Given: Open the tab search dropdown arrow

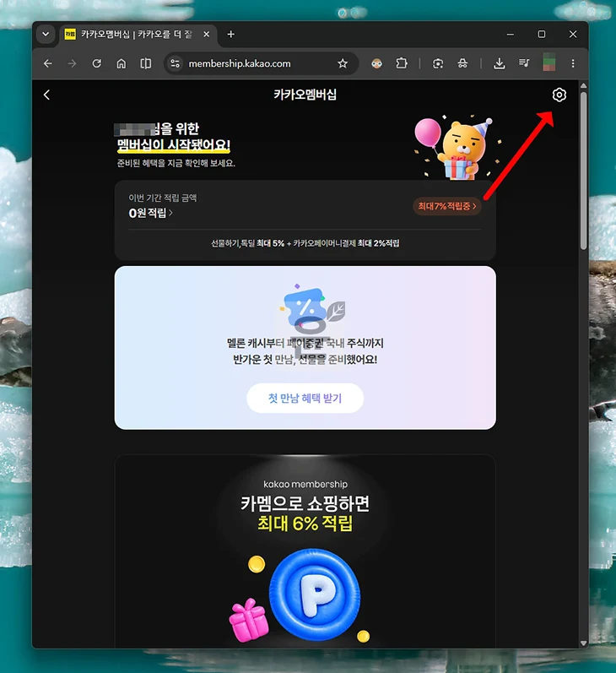Looking at the screenshot, I should (x=46, y=34).
